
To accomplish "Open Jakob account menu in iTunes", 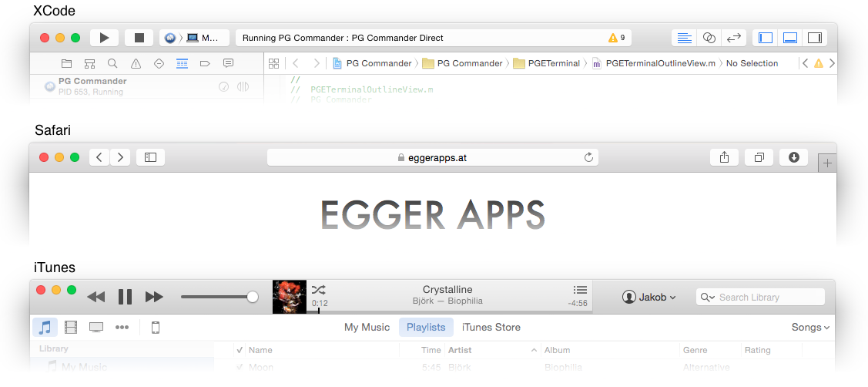I will [648, 297].
